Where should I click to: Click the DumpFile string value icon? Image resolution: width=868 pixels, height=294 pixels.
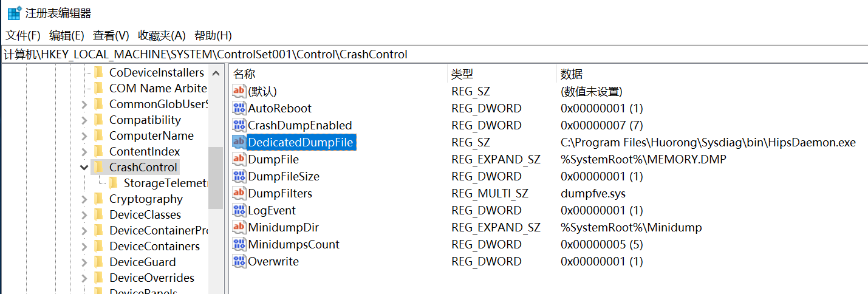pyautogui.click(x=239, y=160)
